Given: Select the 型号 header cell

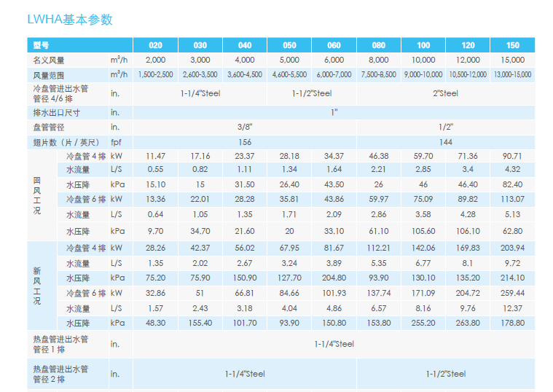Looking at the screenshot, I should click(42, 45).
